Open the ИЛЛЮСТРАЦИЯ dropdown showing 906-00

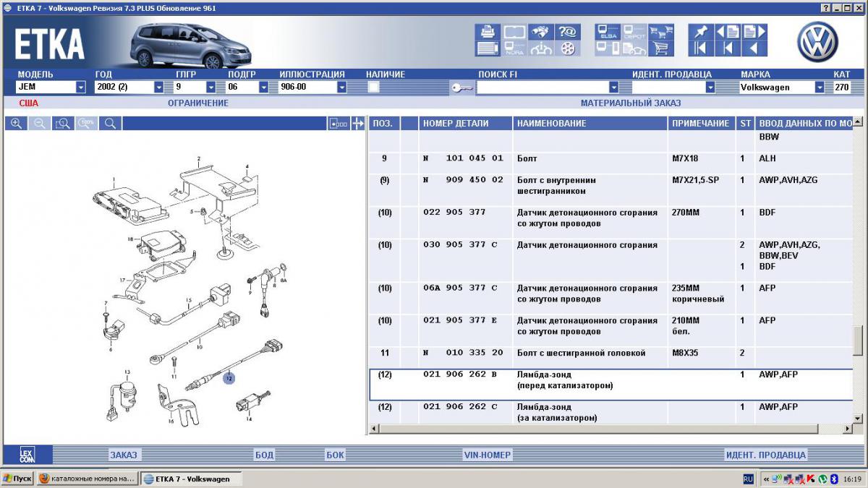click(341, 87)
